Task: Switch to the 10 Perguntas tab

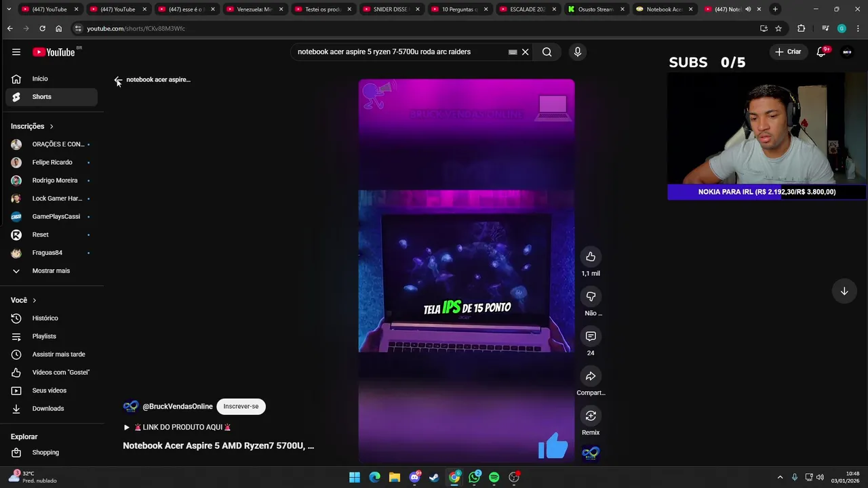Action: tap(459, 9)
